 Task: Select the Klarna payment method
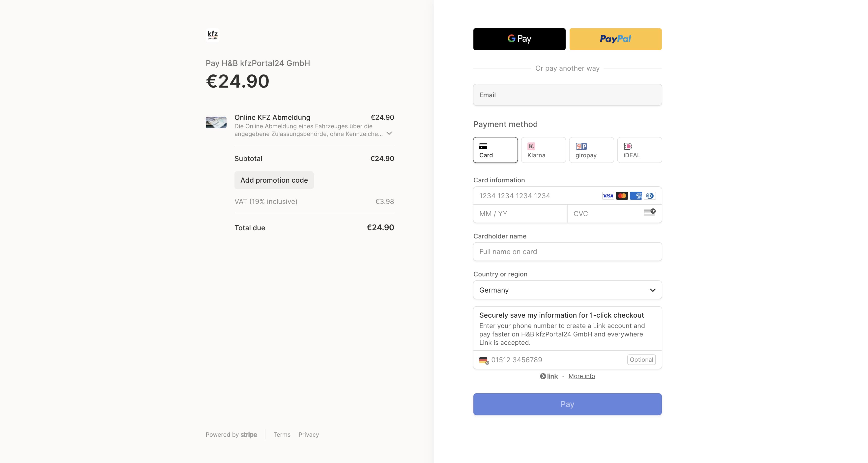tap(543, 150)
